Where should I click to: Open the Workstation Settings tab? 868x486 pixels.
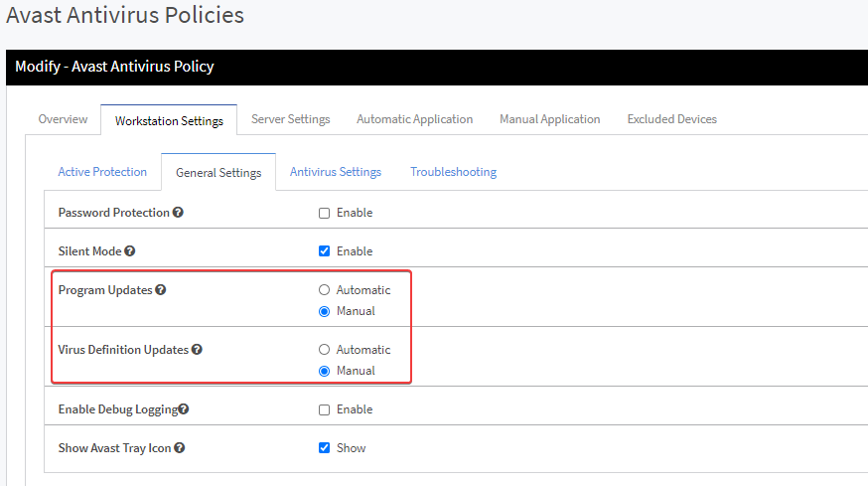click(169, 121)
